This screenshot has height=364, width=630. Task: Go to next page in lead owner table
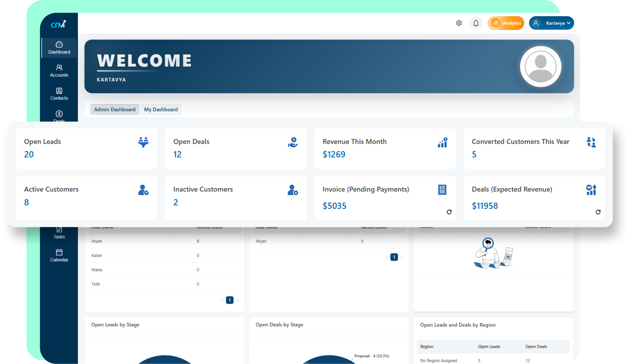pyautogui.click(x=238, y=300)
